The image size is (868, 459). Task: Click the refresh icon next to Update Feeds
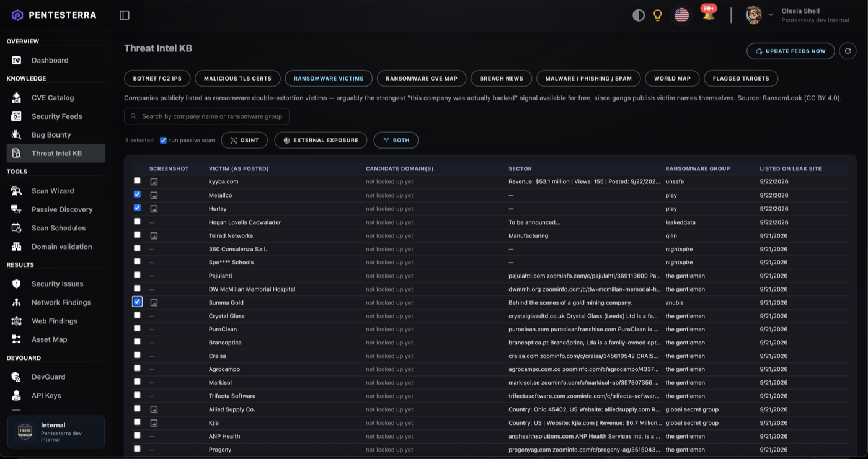click(x=848, y=51)
